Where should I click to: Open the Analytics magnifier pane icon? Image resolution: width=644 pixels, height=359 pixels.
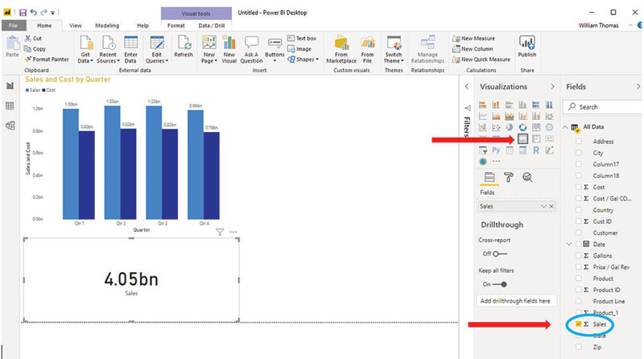tap(528, 177)
